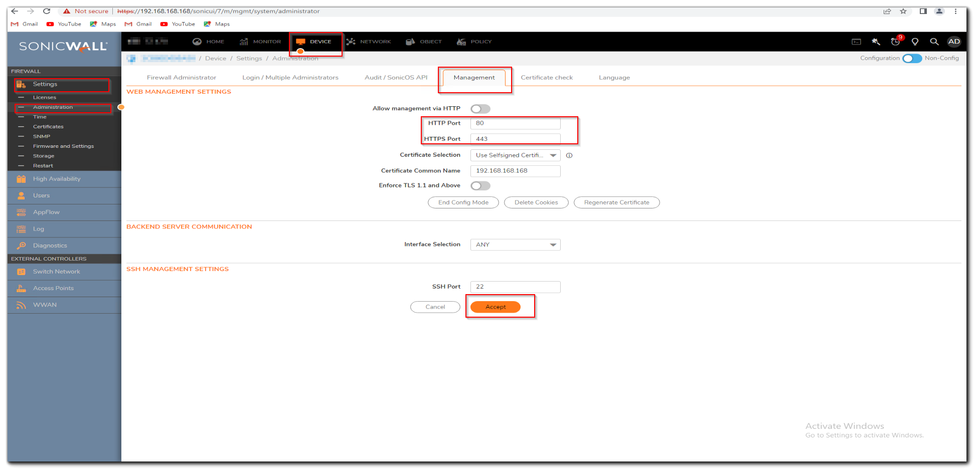
Task: Click the Cancel button
Action: pyautogui.click(x=435, y=307)
